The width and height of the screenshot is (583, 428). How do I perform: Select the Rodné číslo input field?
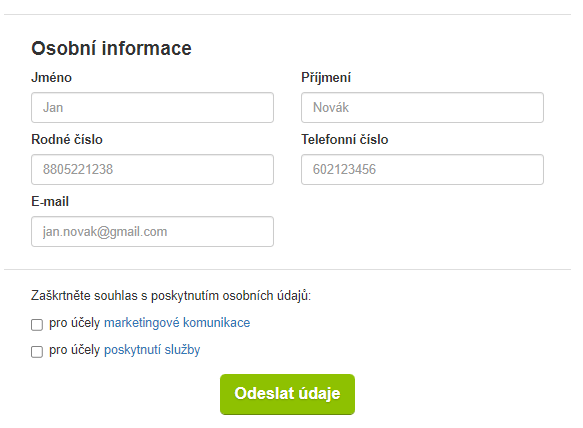(x=152, y=170)
